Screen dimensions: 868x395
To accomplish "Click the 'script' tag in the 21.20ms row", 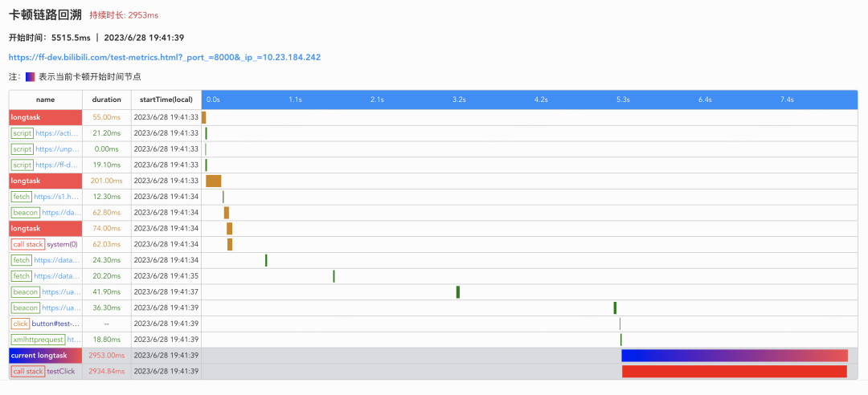I will pyautogui.click(x=23, y=133).
